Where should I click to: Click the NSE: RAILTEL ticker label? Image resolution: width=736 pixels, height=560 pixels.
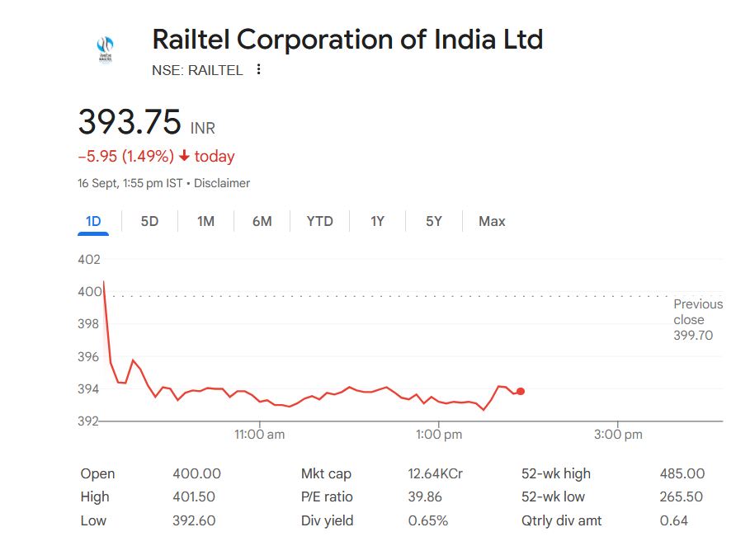(x=197, y=71)
